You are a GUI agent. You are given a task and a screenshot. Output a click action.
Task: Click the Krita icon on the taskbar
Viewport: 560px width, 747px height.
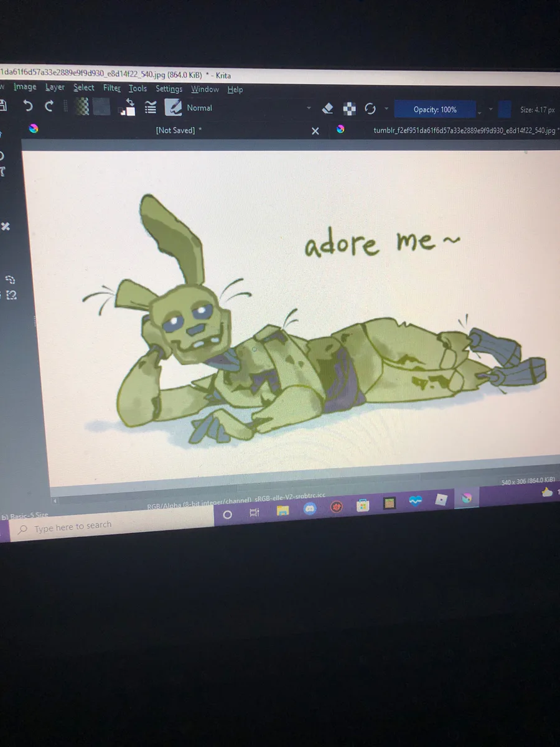(468, 497)
